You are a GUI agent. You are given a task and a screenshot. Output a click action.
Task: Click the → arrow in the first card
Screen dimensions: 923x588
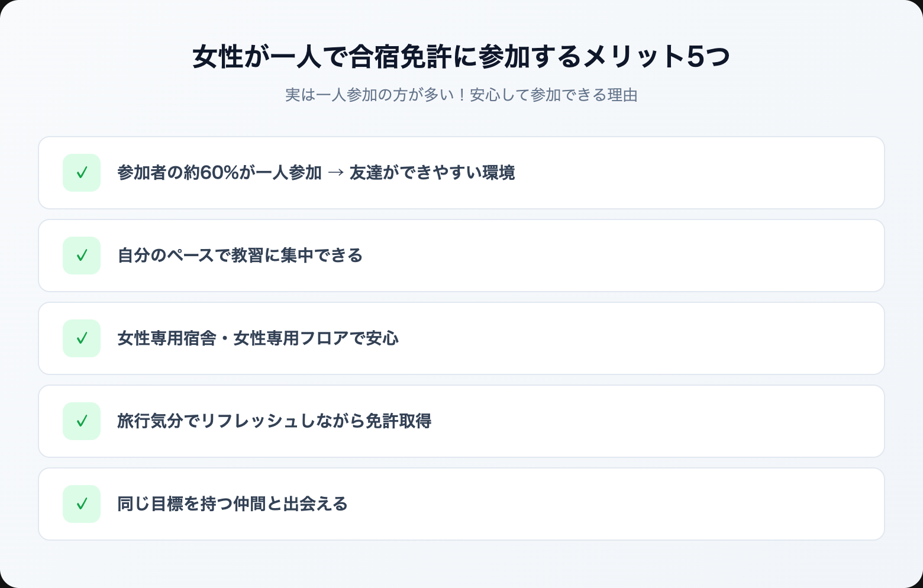point(335,173)
